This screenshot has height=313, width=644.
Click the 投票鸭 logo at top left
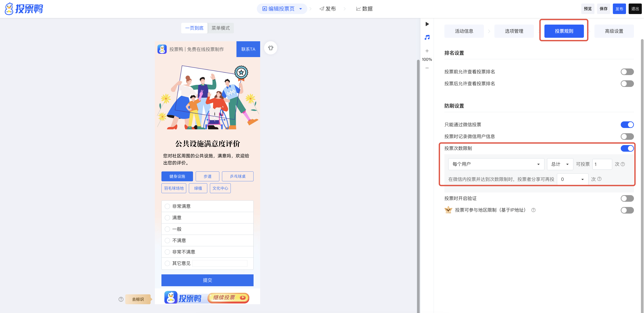24,9
